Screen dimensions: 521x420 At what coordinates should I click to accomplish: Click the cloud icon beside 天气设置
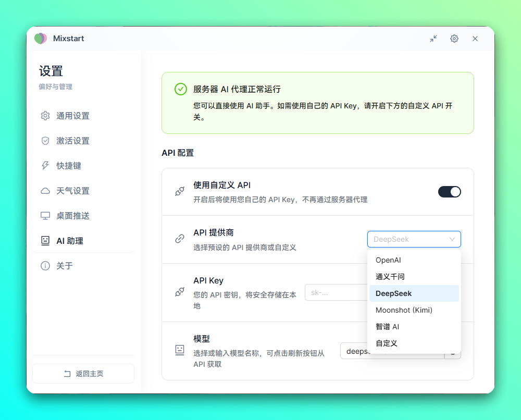46,191
